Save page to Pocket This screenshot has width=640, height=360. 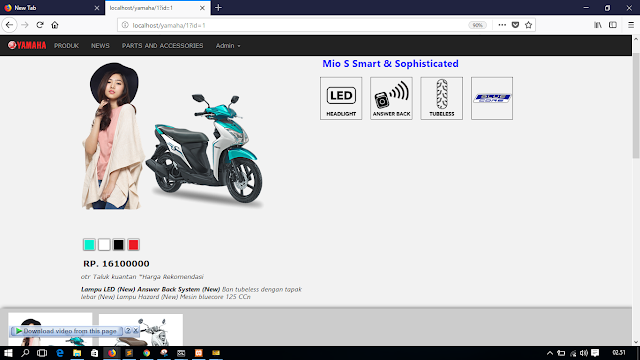coord(515,25)
